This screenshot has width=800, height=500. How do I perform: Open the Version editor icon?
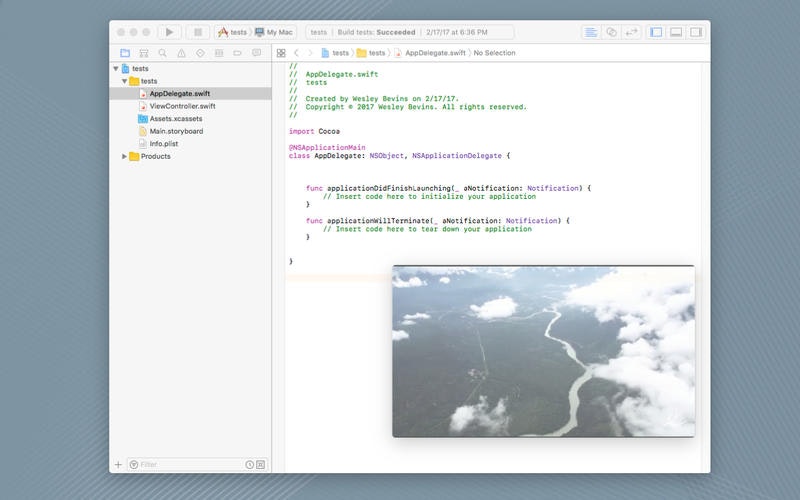pyautogui.click(x=632, y=32)
